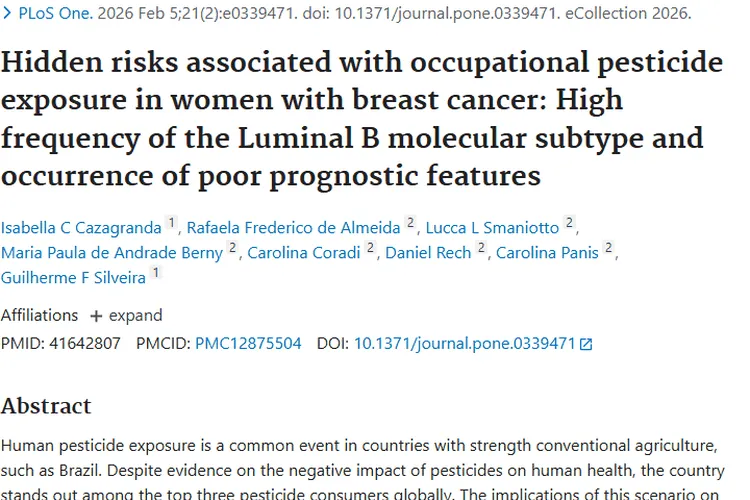The width and height of the screenshot is (750, 500).
Task: Select author Lucca L Smaniotto
Action: (492, 227)
